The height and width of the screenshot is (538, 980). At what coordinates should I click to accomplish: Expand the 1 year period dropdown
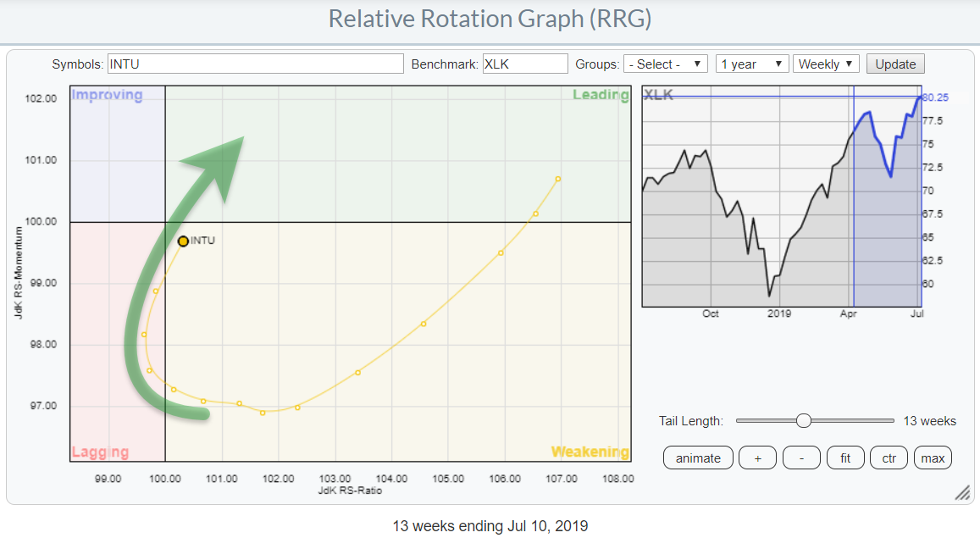coord(751,64)
